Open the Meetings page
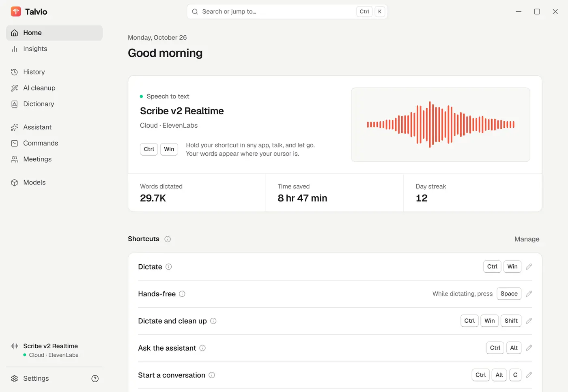The height and width of the screenshot is (392, 568). click(54, 159)
